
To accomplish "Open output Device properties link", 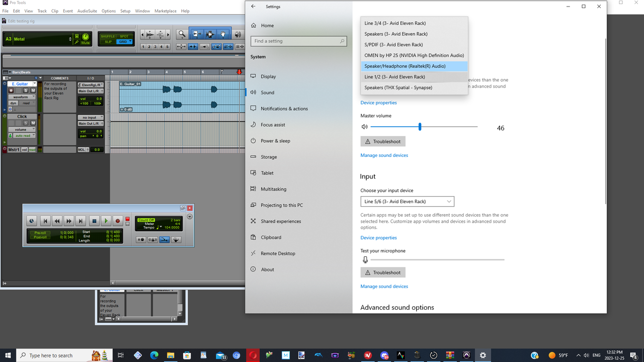I will tap(378, 103).
